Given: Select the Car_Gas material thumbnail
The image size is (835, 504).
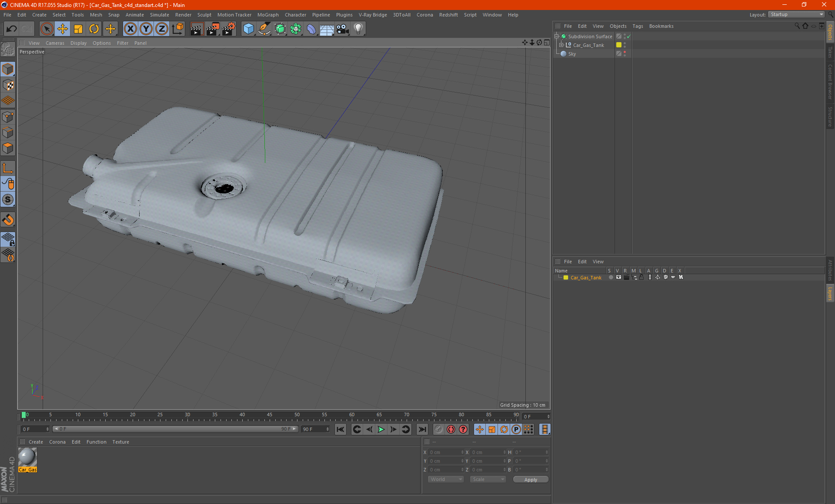Looking at the screenshot, I should point(27,458).
